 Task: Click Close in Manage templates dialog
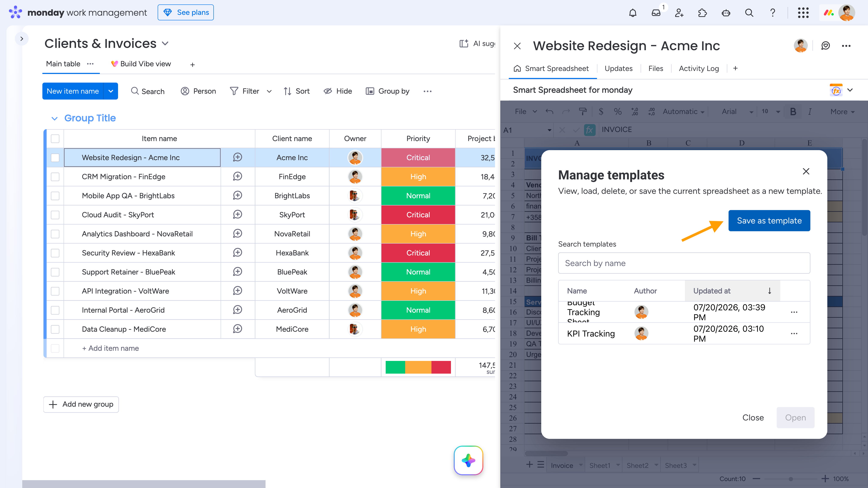(x=753, y=418)
